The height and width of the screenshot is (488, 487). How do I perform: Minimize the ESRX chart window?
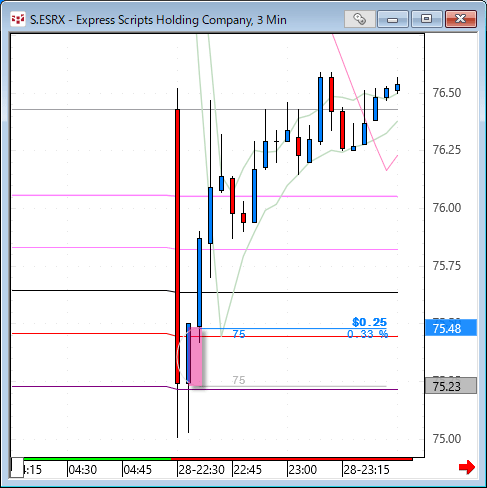[393, 19]
